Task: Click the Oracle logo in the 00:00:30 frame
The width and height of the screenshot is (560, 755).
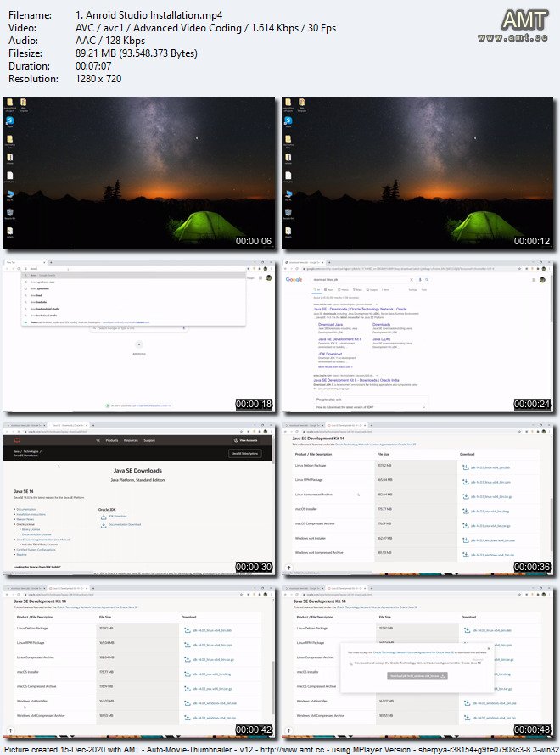Action: pos(17,440)
